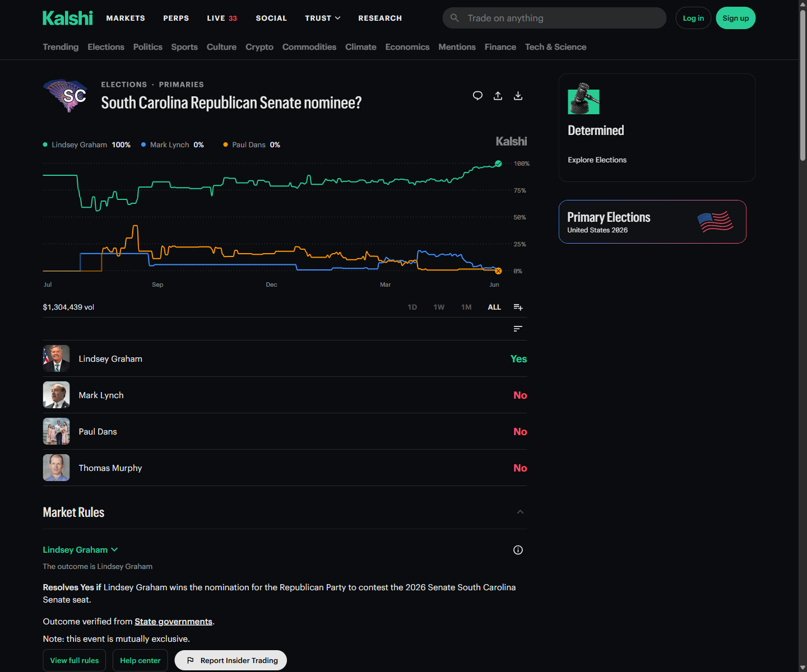Switch to the Economics category tab
807x672 pixels.
point(407,47)
